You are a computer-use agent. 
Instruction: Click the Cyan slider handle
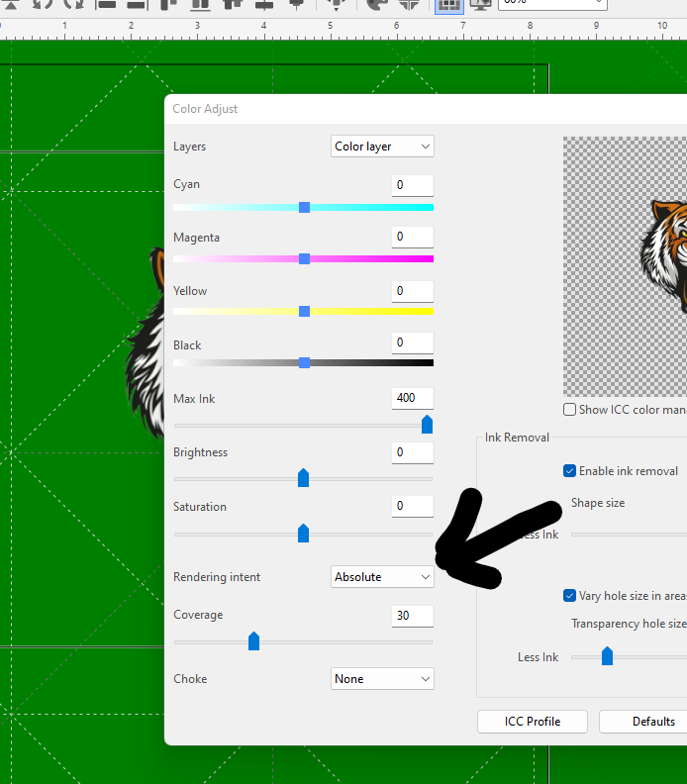click(304, 208)
